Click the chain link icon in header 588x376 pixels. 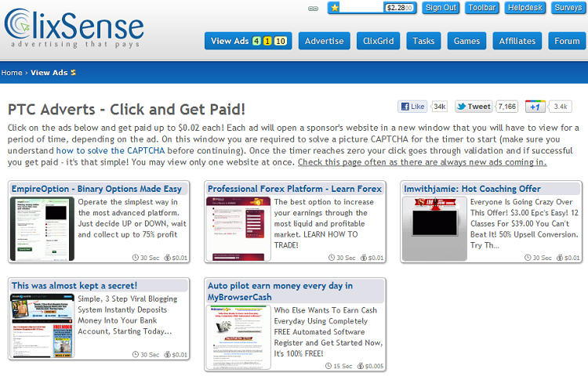313,9
